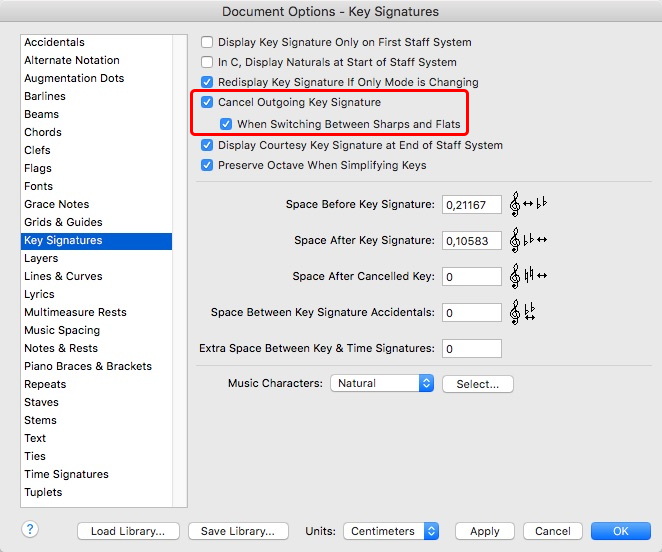Click the help question mark icon

pos(30,529)
